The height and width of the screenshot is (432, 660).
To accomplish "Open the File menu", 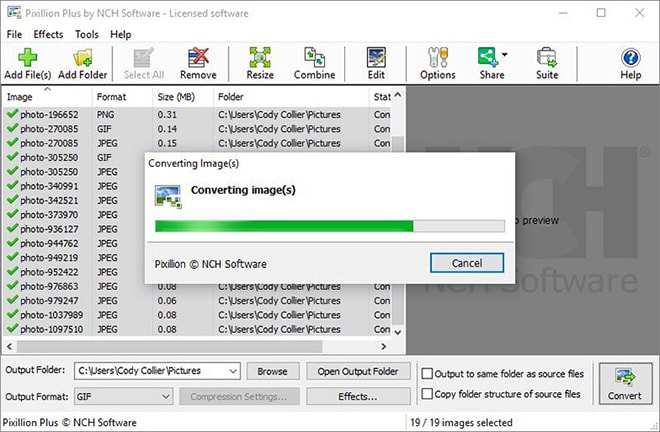I will click(x=14, y=35).
